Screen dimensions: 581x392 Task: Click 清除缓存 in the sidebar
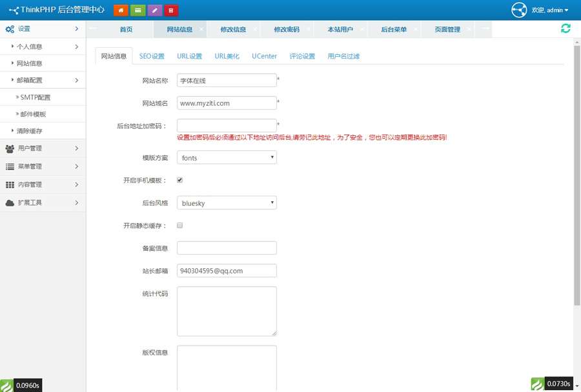pos(29,131)
